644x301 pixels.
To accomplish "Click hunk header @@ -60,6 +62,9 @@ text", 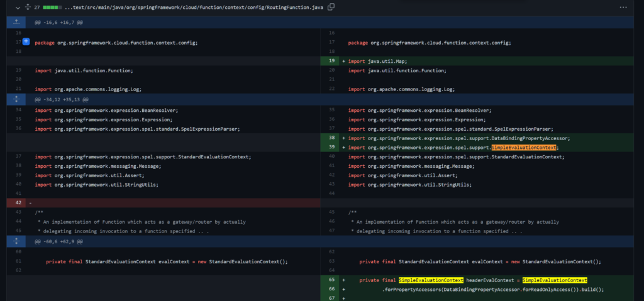I will click(x=58, y=242).
